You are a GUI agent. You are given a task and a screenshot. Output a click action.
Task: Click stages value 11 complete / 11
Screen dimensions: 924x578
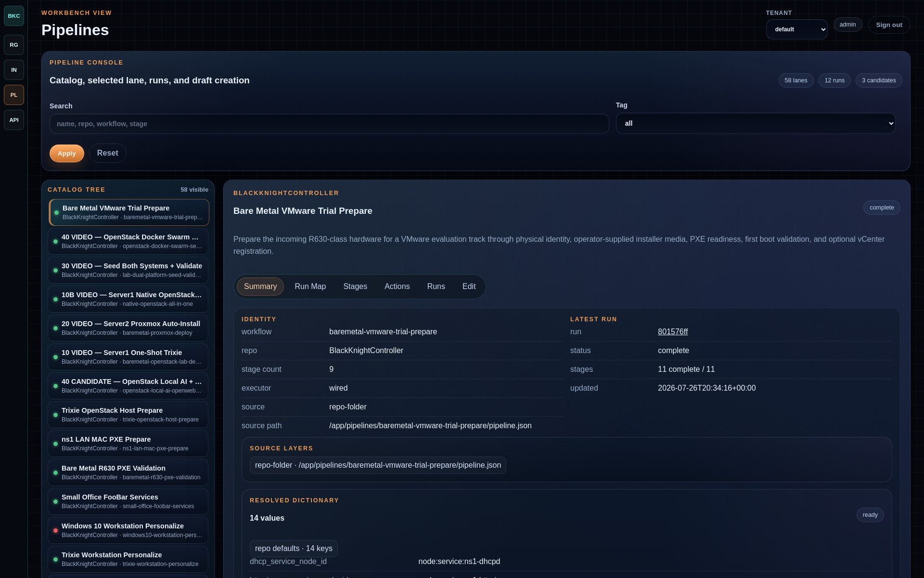coord(686,369)
